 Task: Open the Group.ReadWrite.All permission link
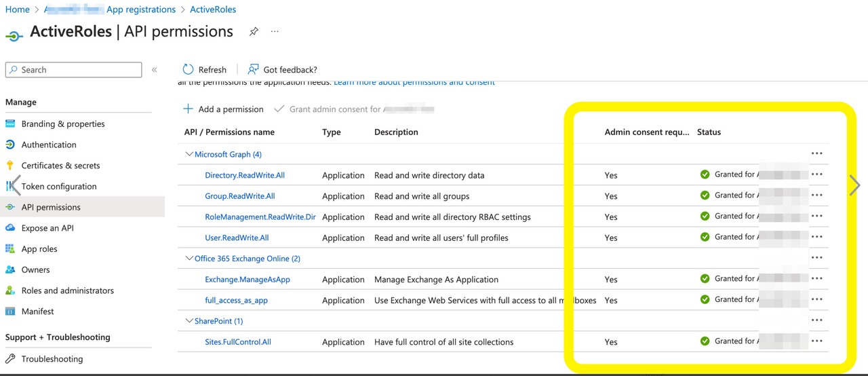coord(240,196)
